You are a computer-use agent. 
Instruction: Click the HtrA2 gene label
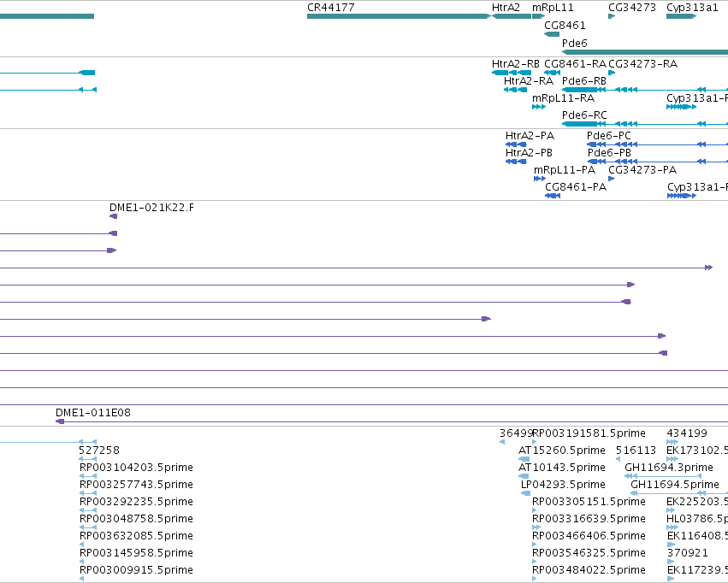tap(506, 8)
